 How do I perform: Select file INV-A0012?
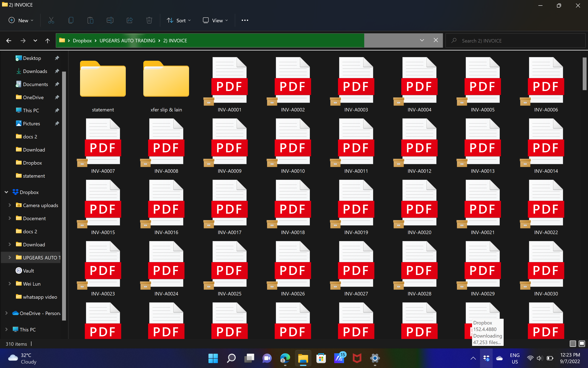click(419, 146)
